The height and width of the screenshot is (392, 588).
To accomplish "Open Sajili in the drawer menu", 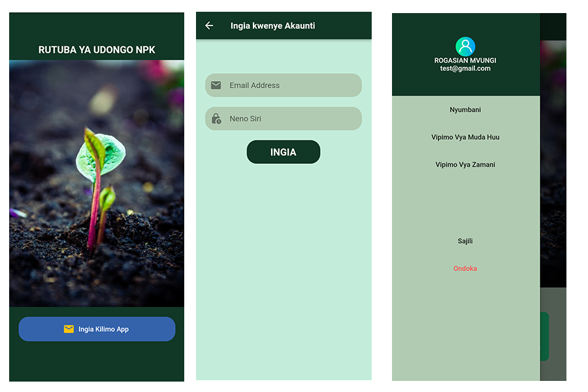I will click(465, 241).
